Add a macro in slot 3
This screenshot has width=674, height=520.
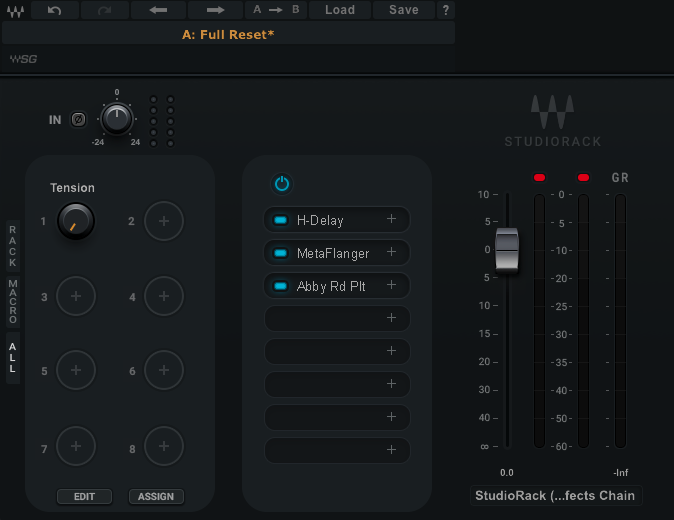(76, 296)
